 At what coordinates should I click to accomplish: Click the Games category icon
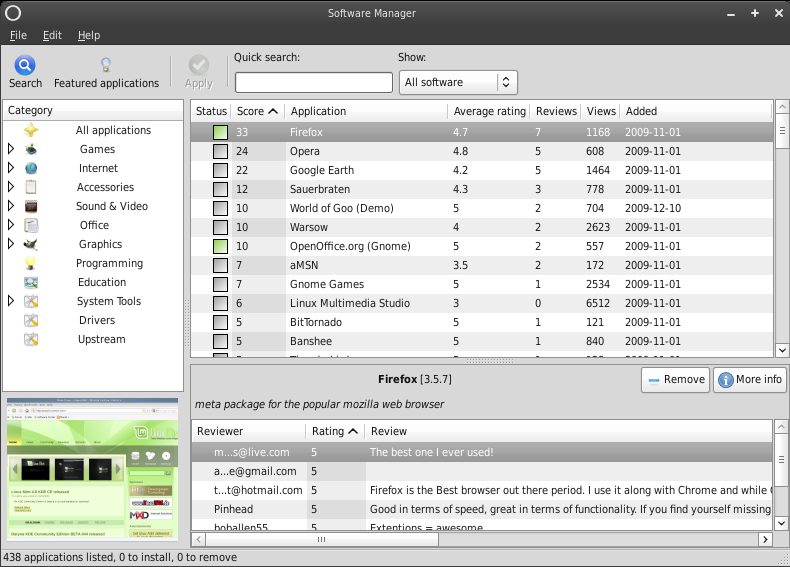(x=31, y=149)
